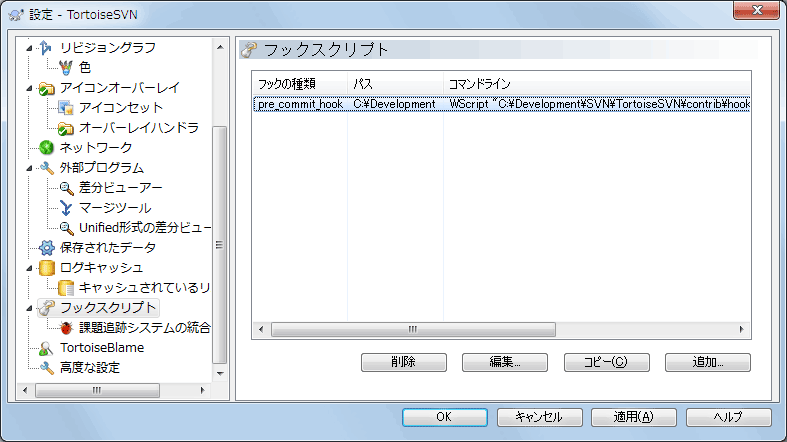Collapse the フックスクリプト tree node
Screen dimensions: 787x442
click(x=29, y=308)
